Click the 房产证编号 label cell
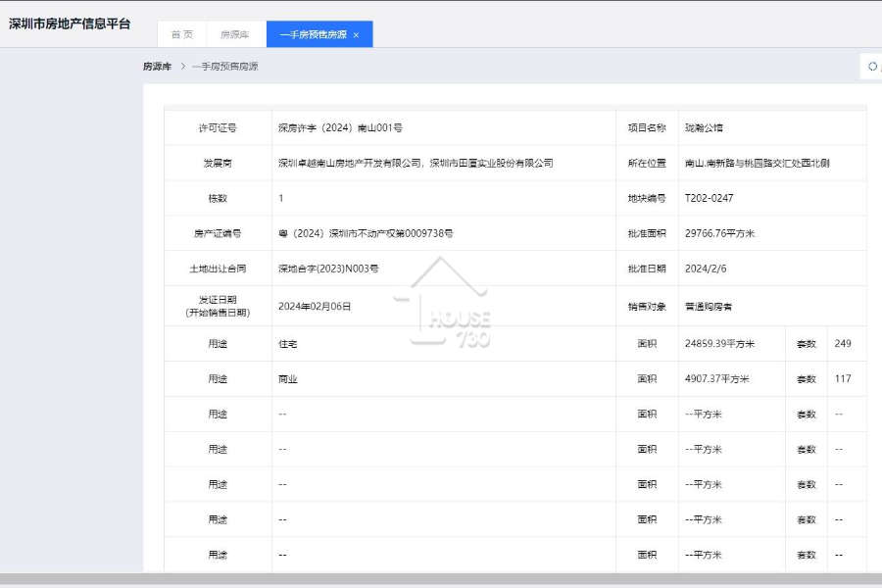Image resolution: width=882 pixels, height=588 pixels. click(218, 233)
